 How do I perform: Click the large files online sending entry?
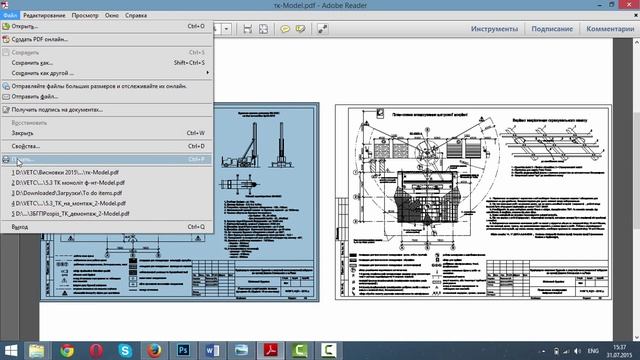107,86
